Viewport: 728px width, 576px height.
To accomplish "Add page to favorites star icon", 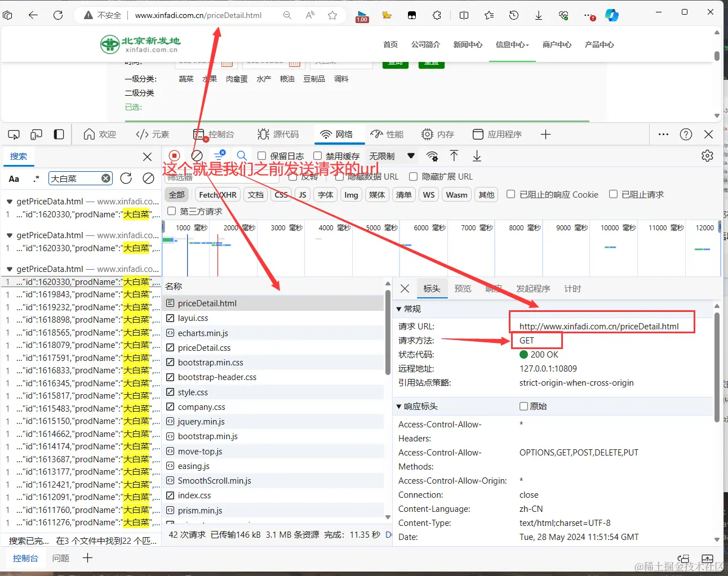I will 332,15.
